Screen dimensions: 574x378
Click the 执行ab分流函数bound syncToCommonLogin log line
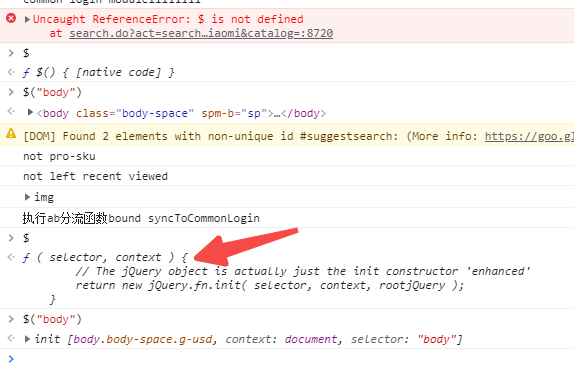pos(141,218)
